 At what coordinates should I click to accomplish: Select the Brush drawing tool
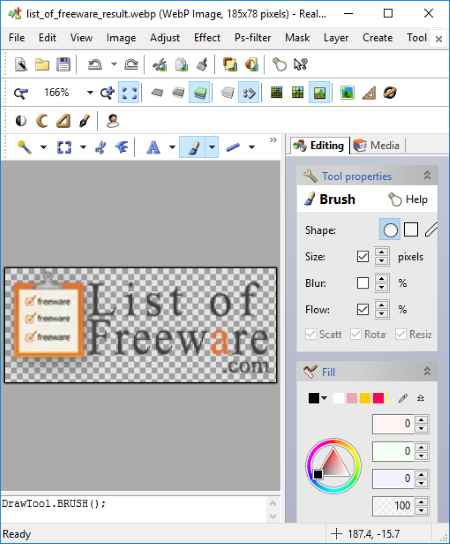[x=193, y=147]
